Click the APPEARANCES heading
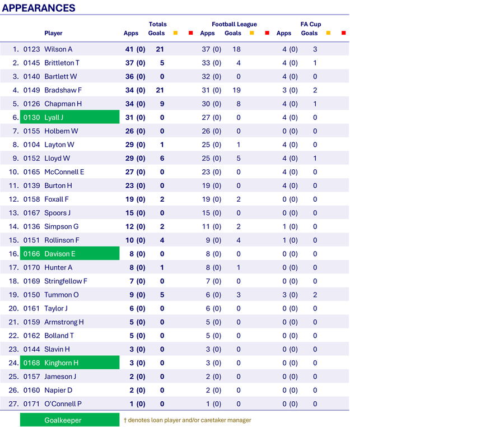Viewport: 504px width, 427px height. click(x=39, y=8)
